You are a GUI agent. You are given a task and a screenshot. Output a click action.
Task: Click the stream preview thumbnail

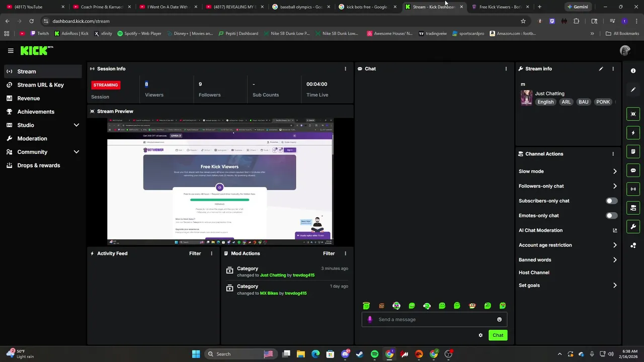click(220, 182)
